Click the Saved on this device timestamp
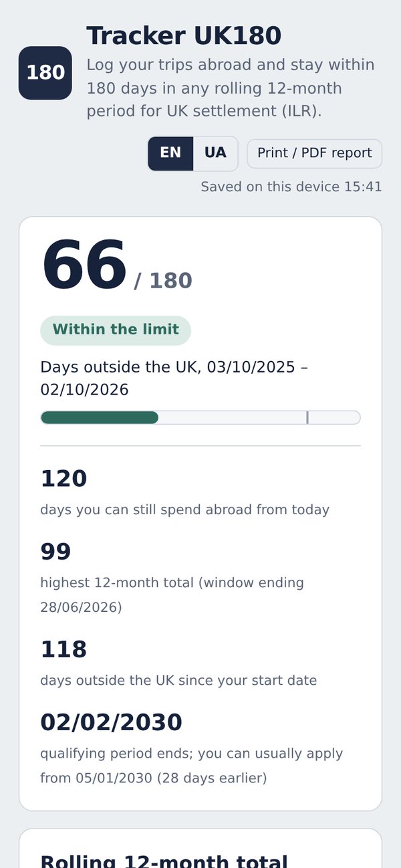 tap(291, 187)
